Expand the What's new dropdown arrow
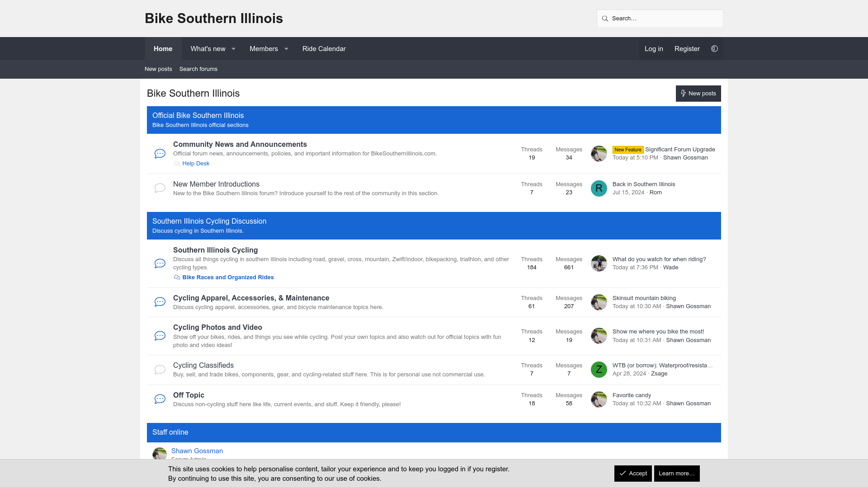The height and width of the screenshot is (488, 868). click(x=233, y=49)
